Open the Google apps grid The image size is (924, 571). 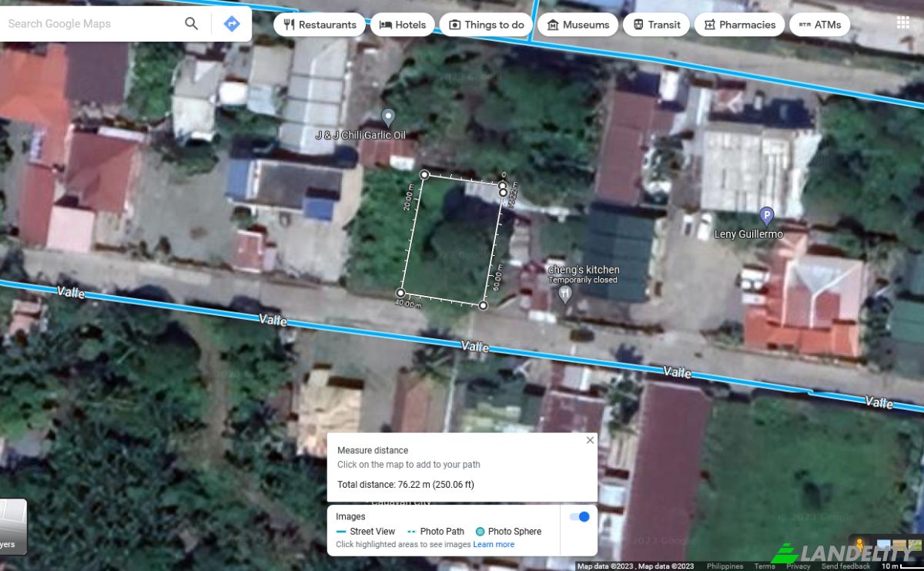[x=903, y=22]
